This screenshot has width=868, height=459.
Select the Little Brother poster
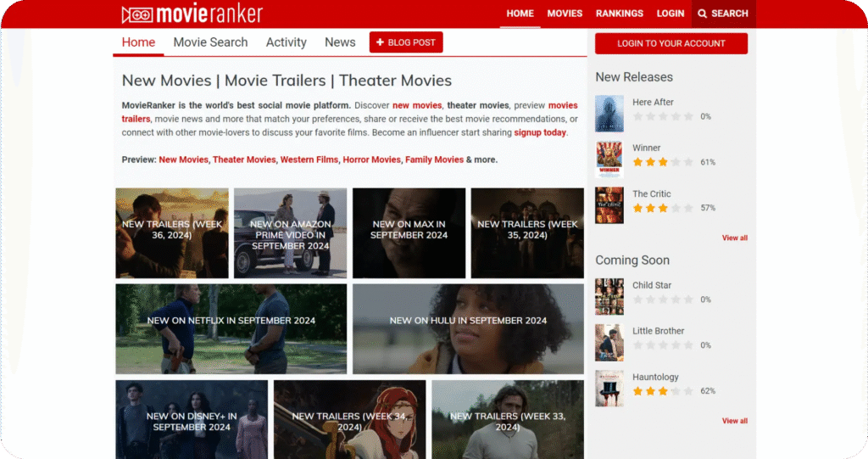coord(609,343)
